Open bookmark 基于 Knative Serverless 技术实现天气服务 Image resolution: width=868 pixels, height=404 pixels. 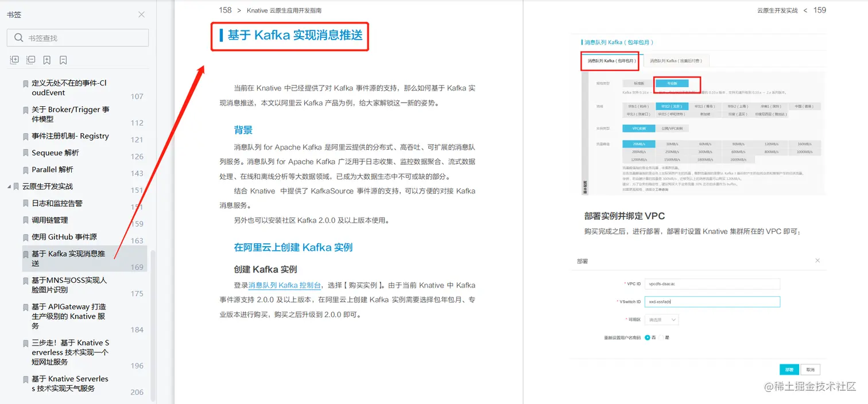(x=70, y=383)
